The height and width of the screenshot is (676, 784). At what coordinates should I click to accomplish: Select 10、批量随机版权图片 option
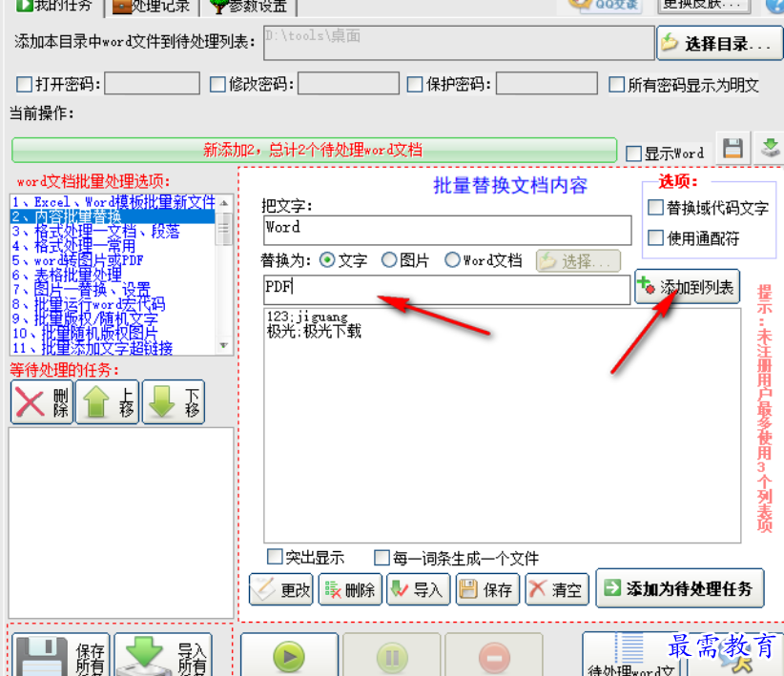click(x=113, y=333)
